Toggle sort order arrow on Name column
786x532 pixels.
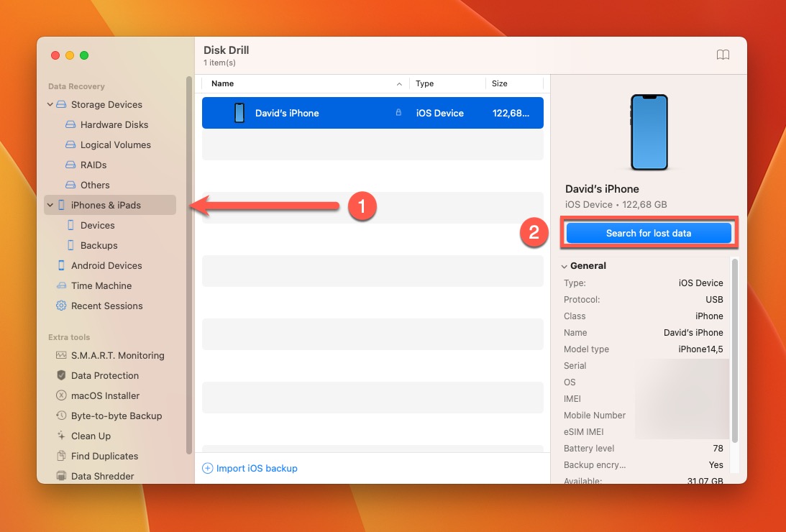coord(399,83)
